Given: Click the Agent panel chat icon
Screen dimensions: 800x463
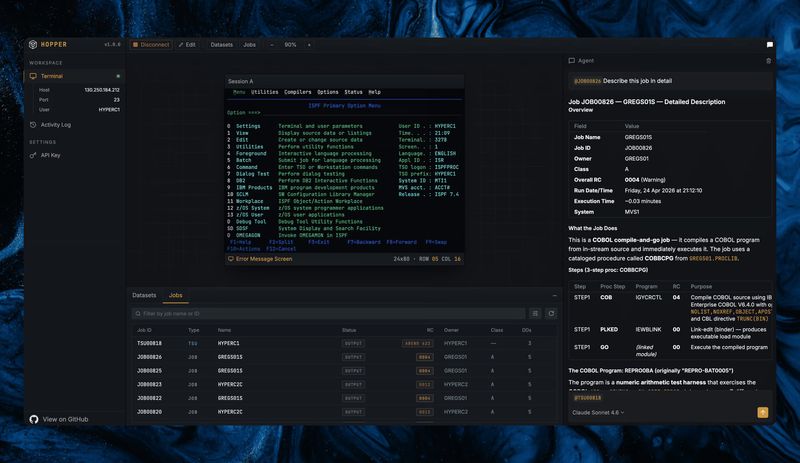Looking at the screenshot, I should click(x=571, y=60).
